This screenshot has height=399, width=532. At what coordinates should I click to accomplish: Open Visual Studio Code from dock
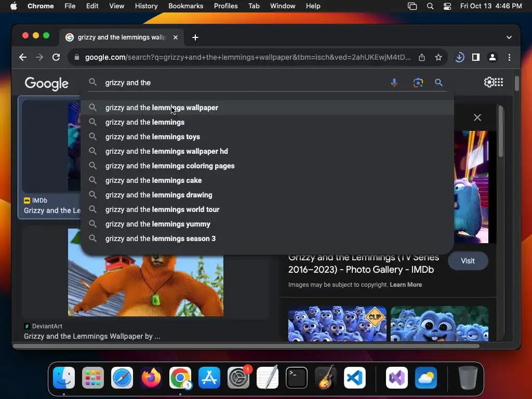[354, 378]
